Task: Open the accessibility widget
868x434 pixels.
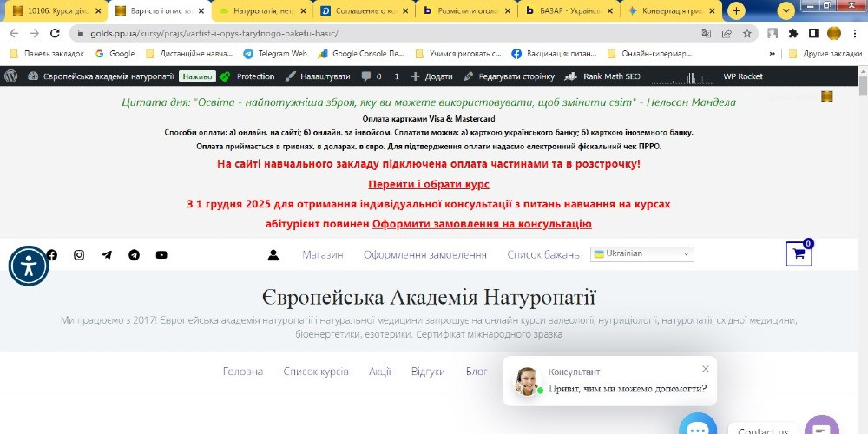Action: [29, 266]
